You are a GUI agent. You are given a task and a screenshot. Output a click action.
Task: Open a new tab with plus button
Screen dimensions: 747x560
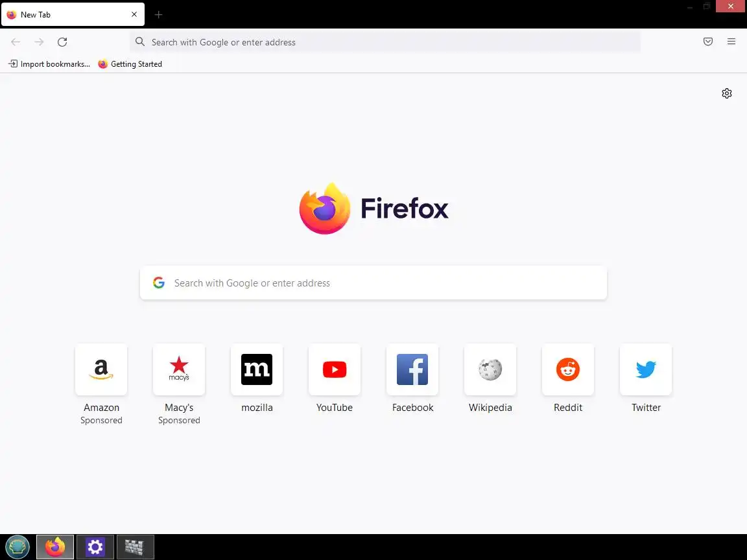click(x=159, y=15)
